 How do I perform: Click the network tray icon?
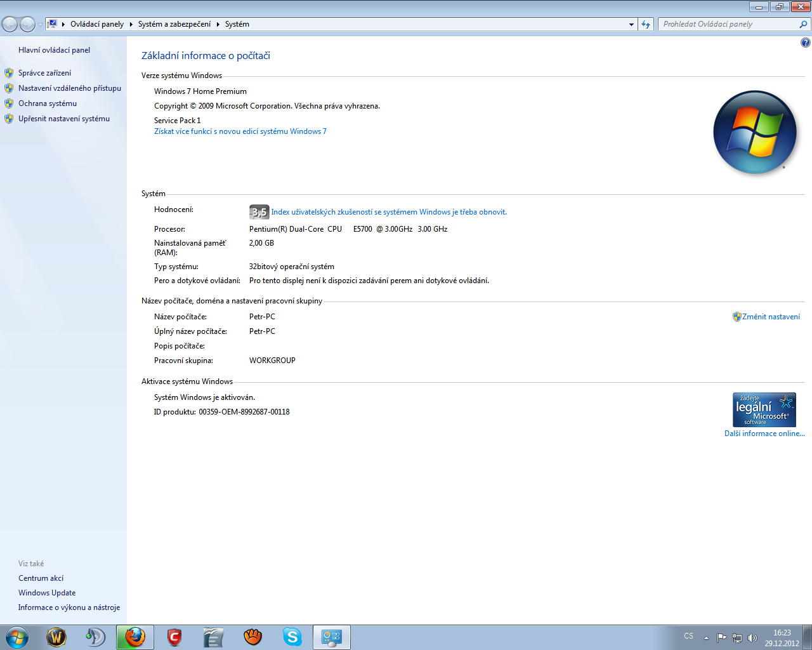pyautogui.click(x=737, y=638)
